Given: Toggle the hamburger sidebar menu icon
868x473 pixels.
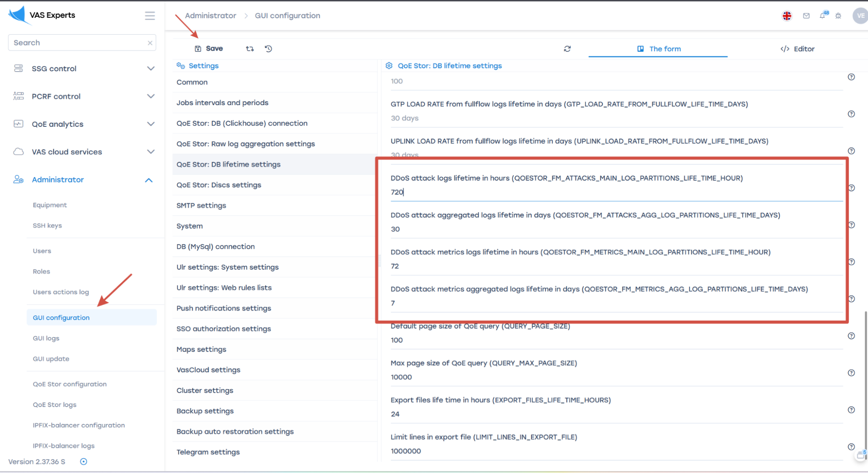Looking at the screenshot, I should [150, 16].
